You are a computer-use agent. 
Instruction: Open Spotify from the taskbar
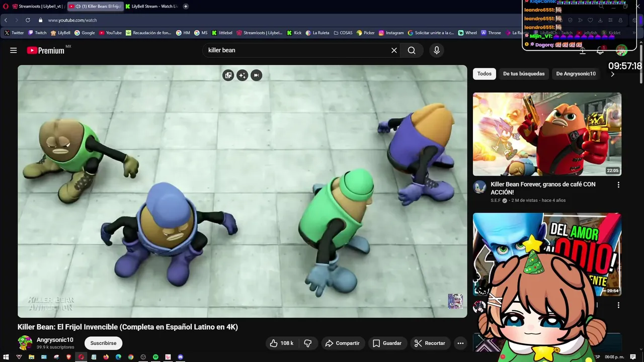pyautogui.click(x=155, y=357)
